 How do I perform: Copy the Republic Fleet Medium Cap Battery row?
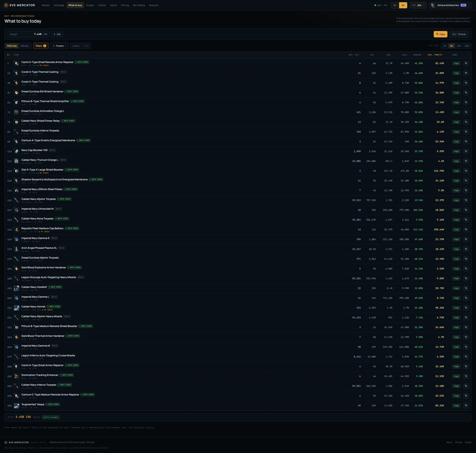click(466, 229)
